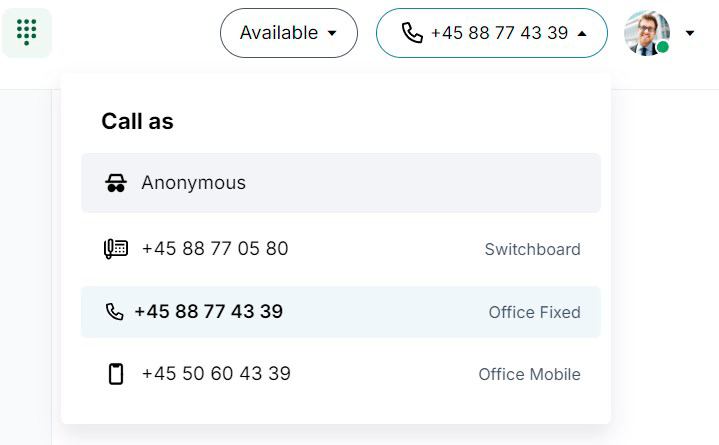Open the green dialpad icon
719x445 pixels.
pyautogui.click(x=27, y=33)
